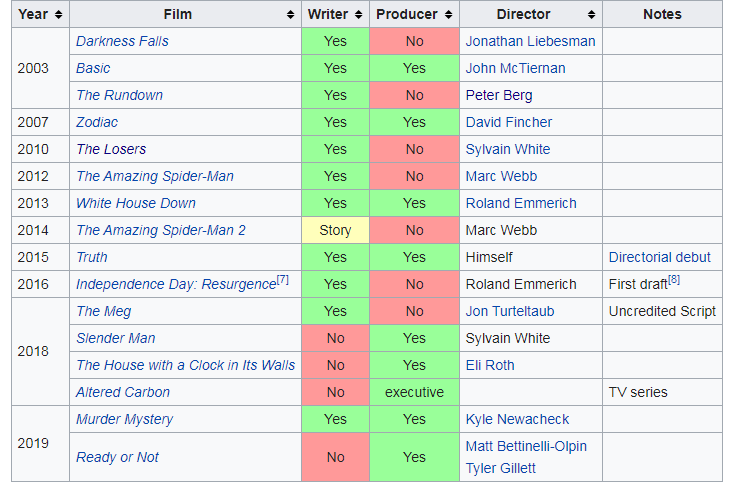Screen dimensions: 749x494
Task: Sort table by Film column arrows
Action: click(x=290, y=14)
